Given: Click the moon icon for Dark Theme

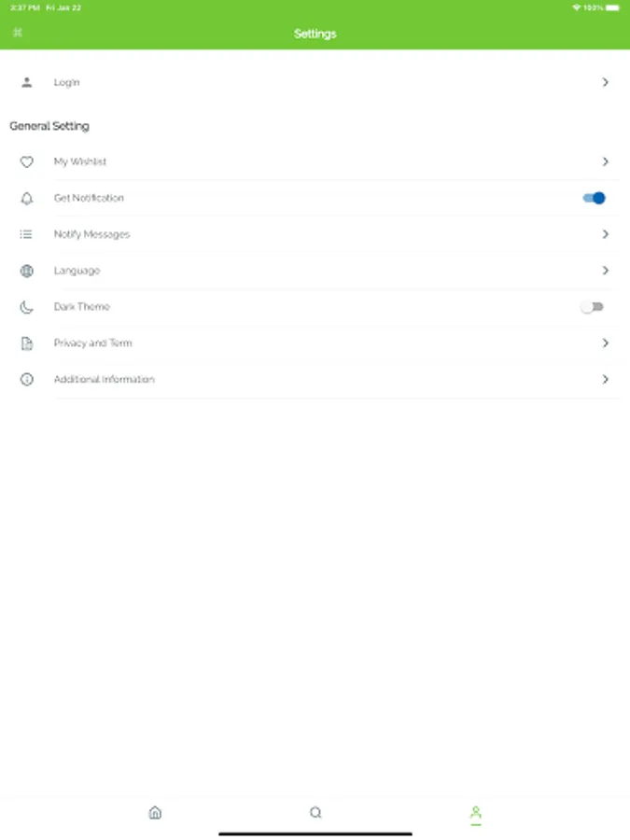Looking at the screenshot, I should pyautogui.click(x=26, y=307).
